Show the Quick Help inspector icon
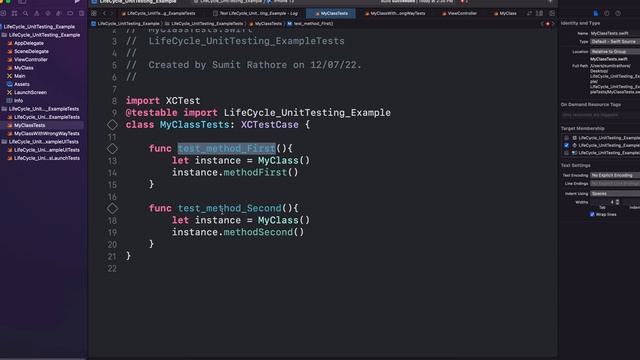640x360 pixels. click(618, 13)
